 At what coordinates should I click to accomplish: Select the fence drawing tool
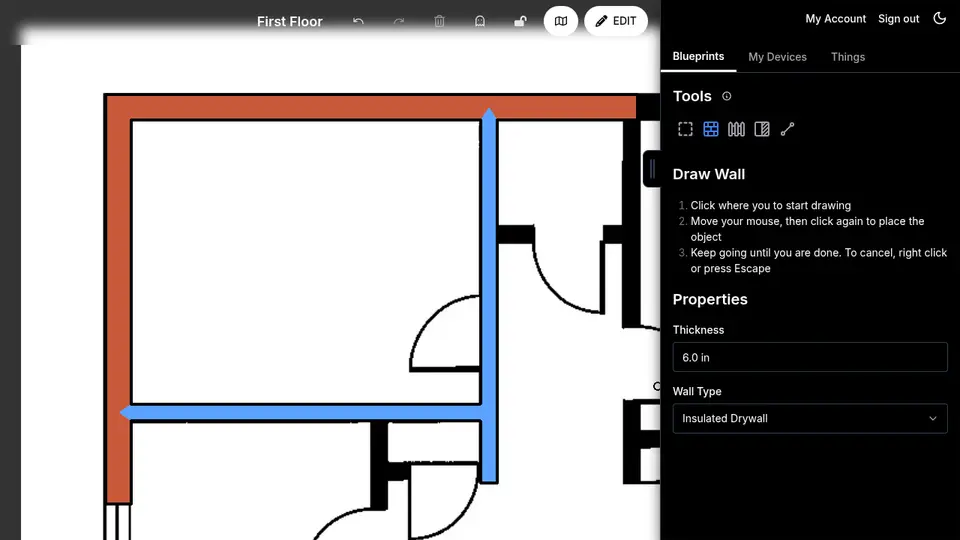pos(737,129)
